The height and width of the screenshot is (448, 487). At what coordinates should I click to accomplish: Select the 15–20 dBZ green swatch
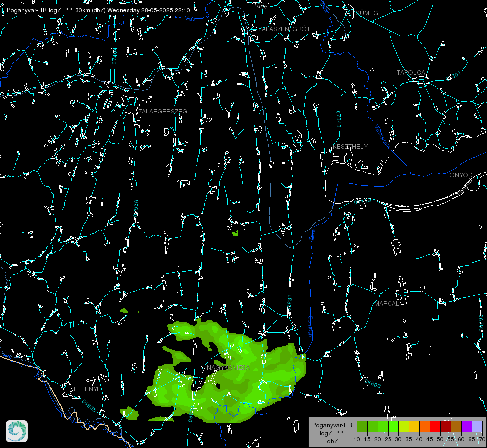pos(373,426)
